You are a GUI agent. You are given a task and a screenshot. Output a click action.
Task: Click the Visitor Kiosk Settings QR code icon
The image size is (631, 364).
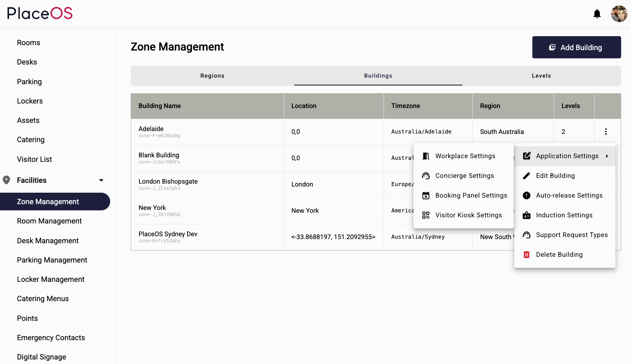[425, 215]
